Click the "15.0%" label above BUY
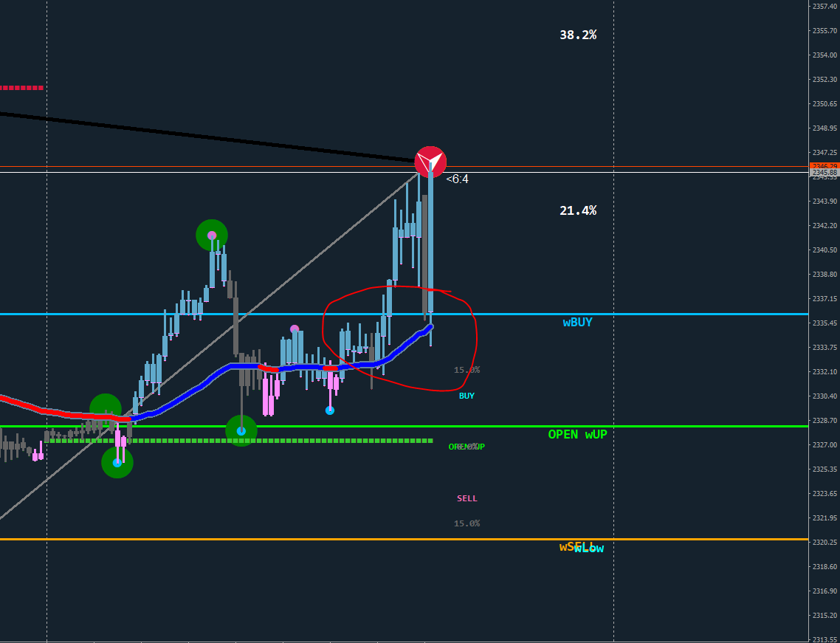This screenshot has height=643, width=840. (x=467, y=370)
